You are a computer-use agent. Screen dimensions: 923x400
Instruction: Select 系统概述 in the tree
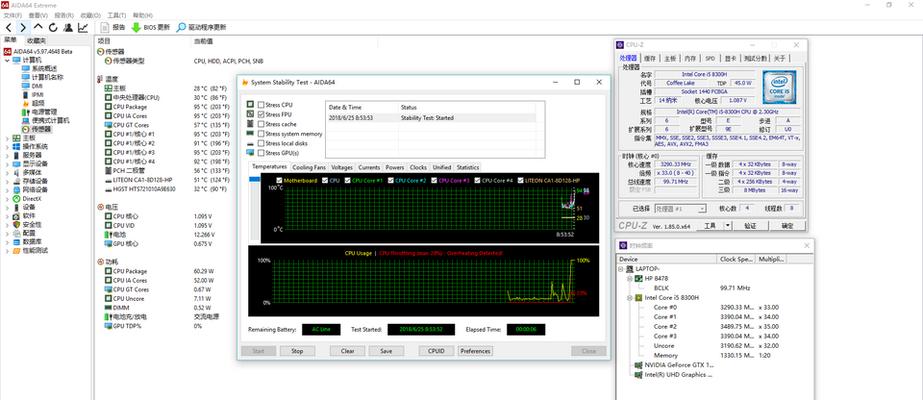pos(44,69)
